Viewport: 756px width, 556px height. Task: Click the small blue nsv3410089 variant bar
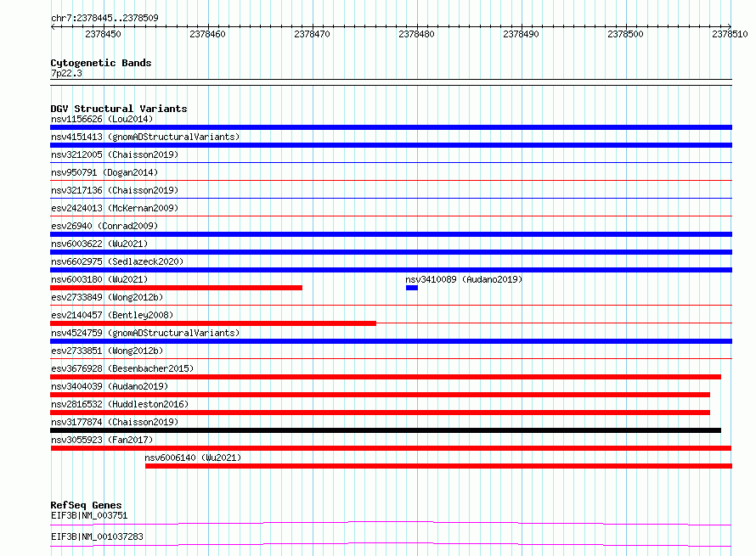412,288
